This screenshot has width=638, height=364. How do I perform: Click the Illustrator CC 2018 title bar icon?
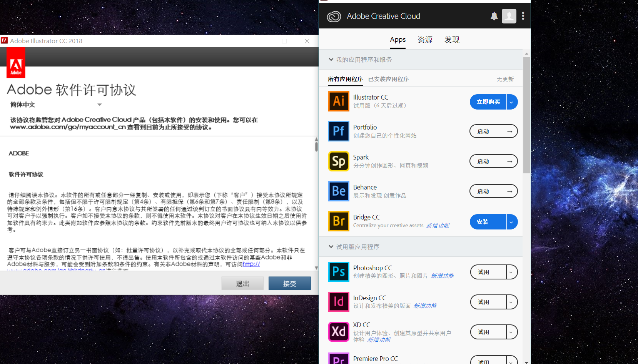tap(4, 41)
